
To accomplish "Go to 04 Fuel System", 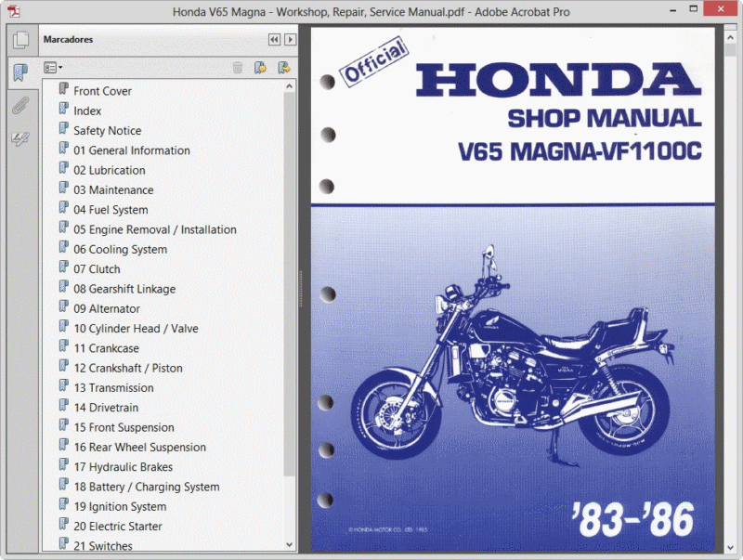I will (111, 210).
